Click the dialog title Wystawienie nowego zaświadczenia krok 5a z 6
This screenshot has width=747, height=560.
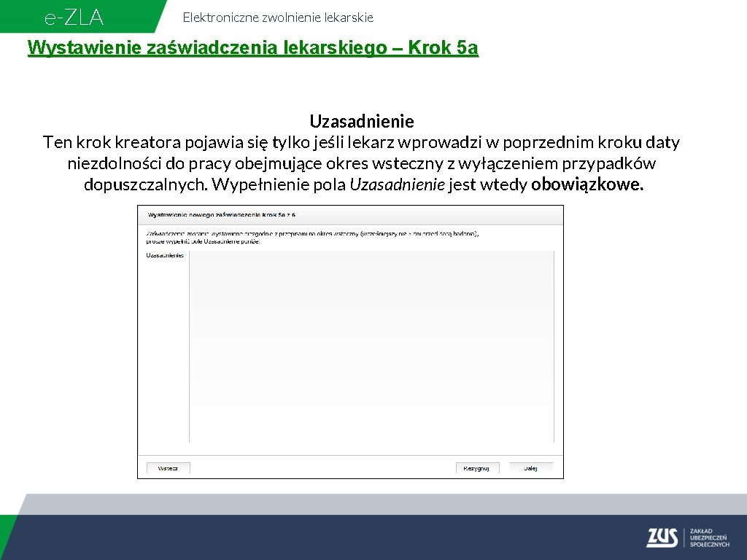click(222, 215)
